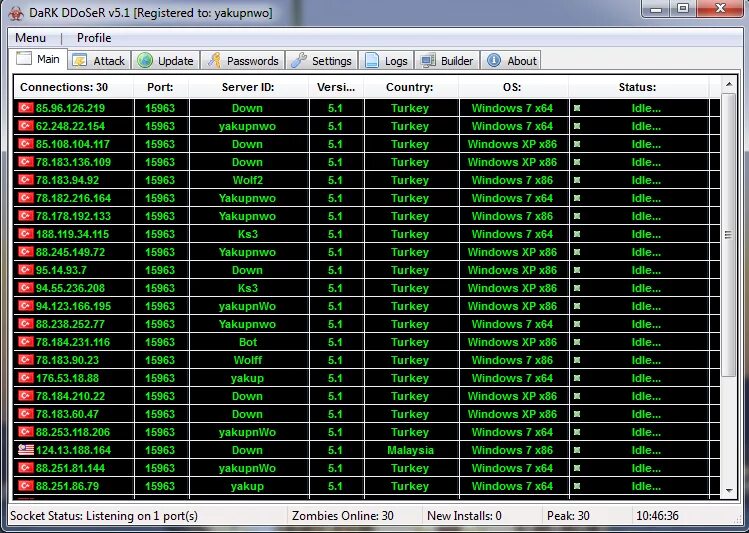
Task: Click the status square icon in 85.96.126.219 row
Action: (577, 108)
